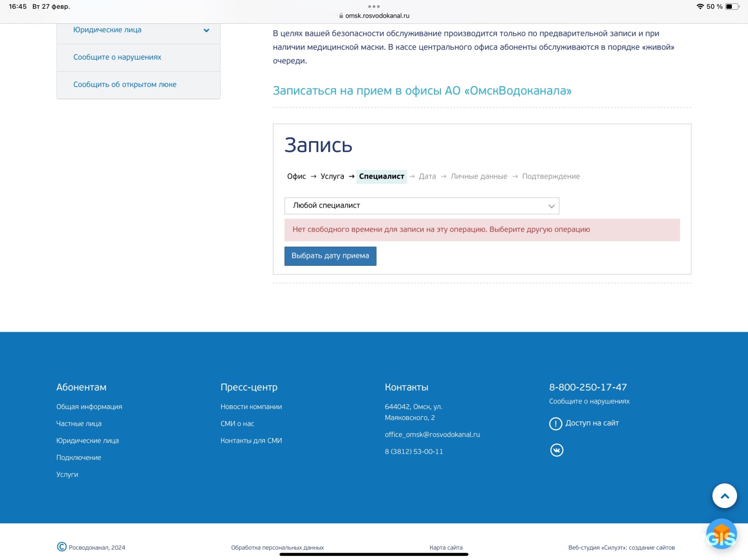
Task: Click the exclamation icon by Доступ на сайт
Action: [x=555, y=424]
